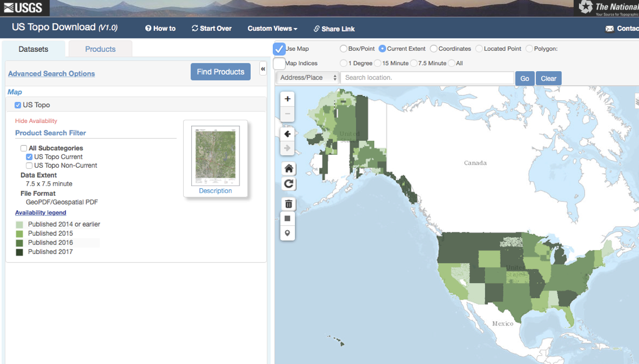Screen dimensions: 639x364
Task: Click the Go search button
Action: (525, 79)
